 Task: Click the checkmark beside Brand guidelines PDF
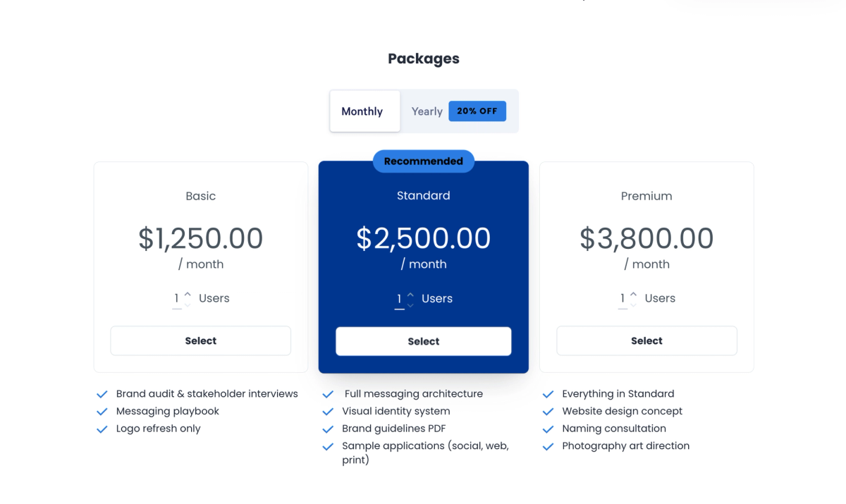327,428
